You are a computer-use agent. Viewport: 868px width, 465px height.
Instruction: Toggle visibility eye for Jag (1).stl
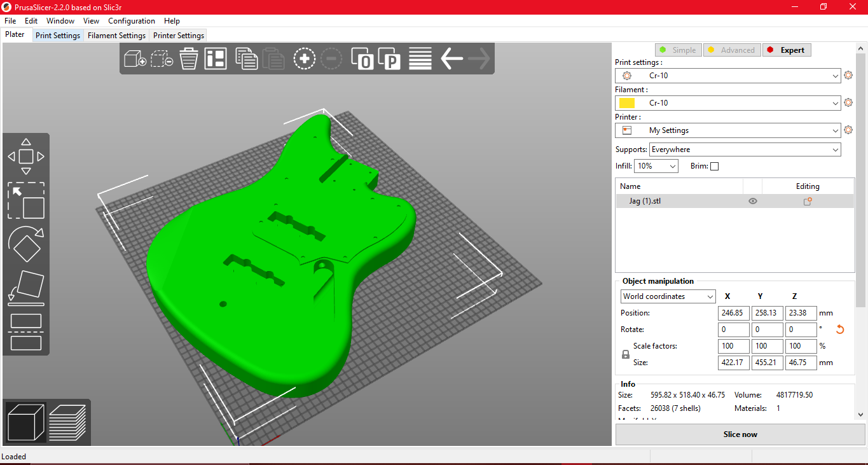click(x=753, y=201)
